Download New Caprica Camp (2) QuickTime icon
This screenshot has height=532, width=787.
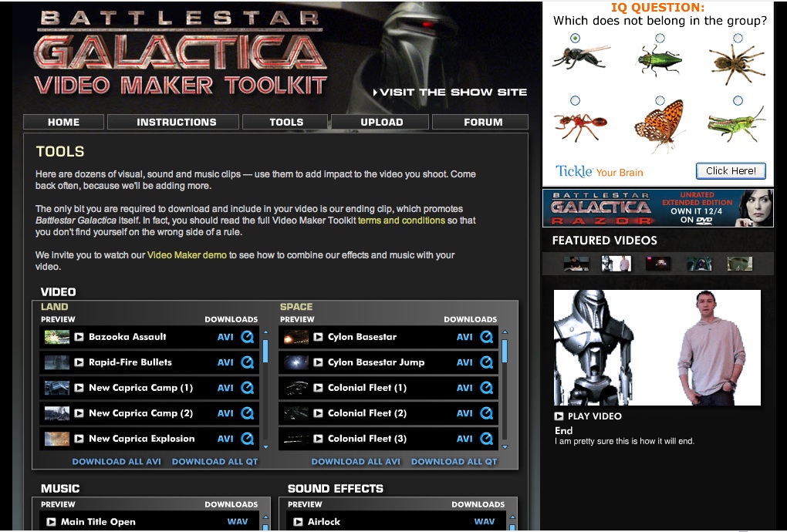click(x=248, y=413)
